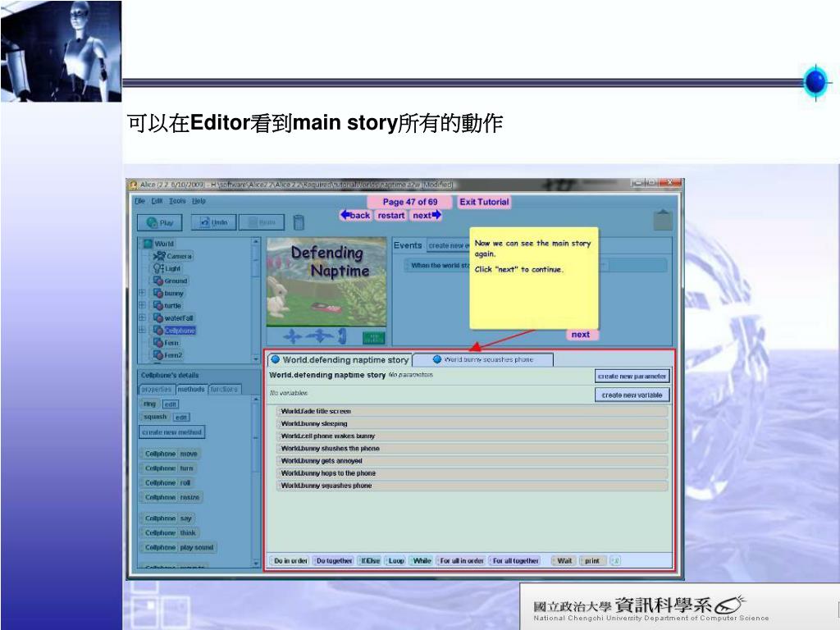Click edit next to squash method

pyautogui.click(x=181, y=418)
